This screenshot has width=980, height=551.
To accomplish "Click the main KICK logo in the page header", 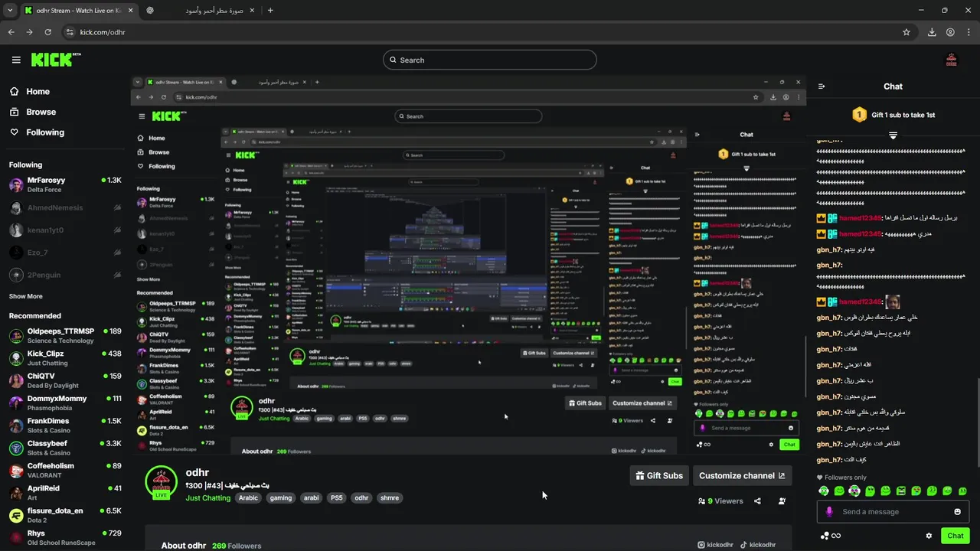I will coord(56,59).
